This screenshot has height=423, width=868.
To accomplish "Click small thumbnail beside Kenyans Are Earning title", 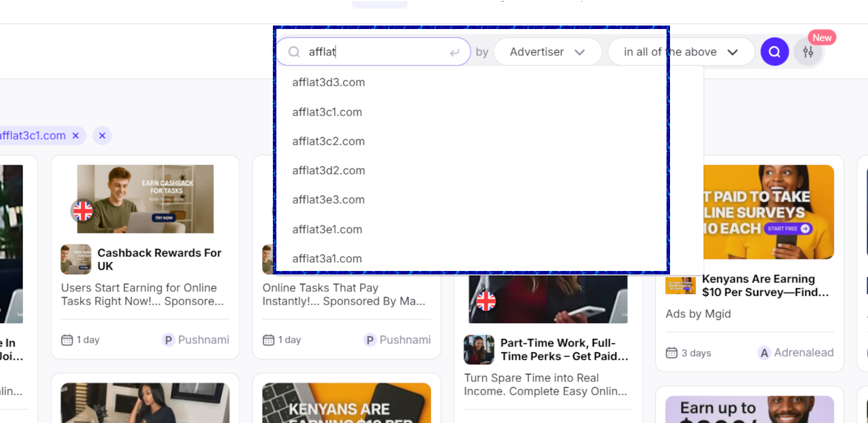I will (x=680, y=285).
